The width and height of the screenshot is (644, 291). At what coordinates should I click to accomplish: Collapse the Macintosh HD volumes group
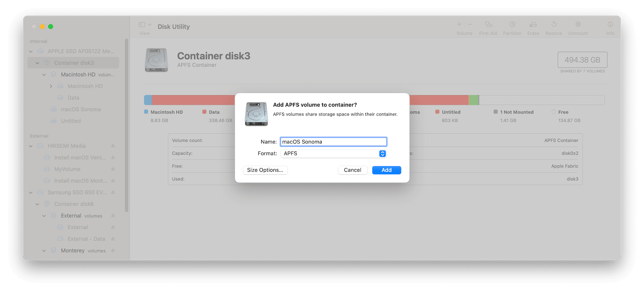(44, 75)
